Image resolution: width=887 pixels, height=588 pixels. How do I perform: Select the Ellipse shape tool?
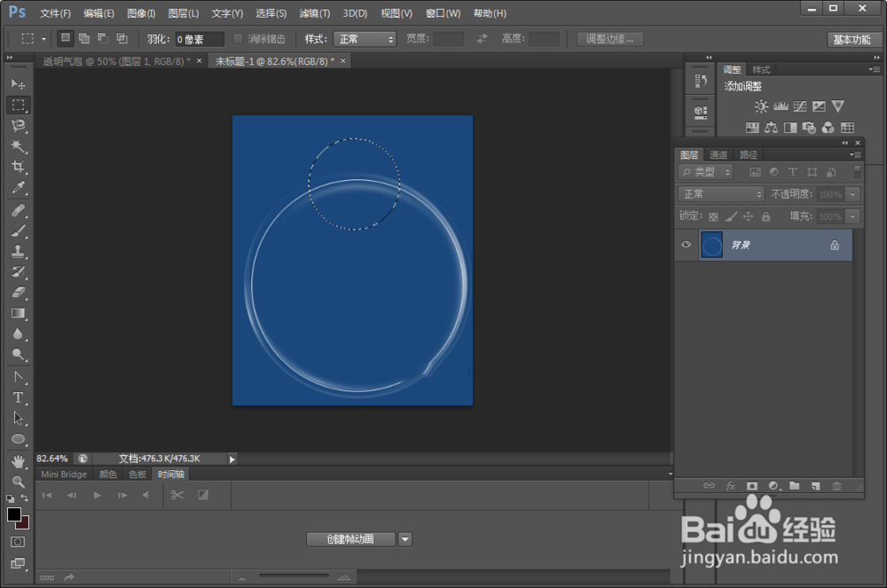tap(18, 439)
